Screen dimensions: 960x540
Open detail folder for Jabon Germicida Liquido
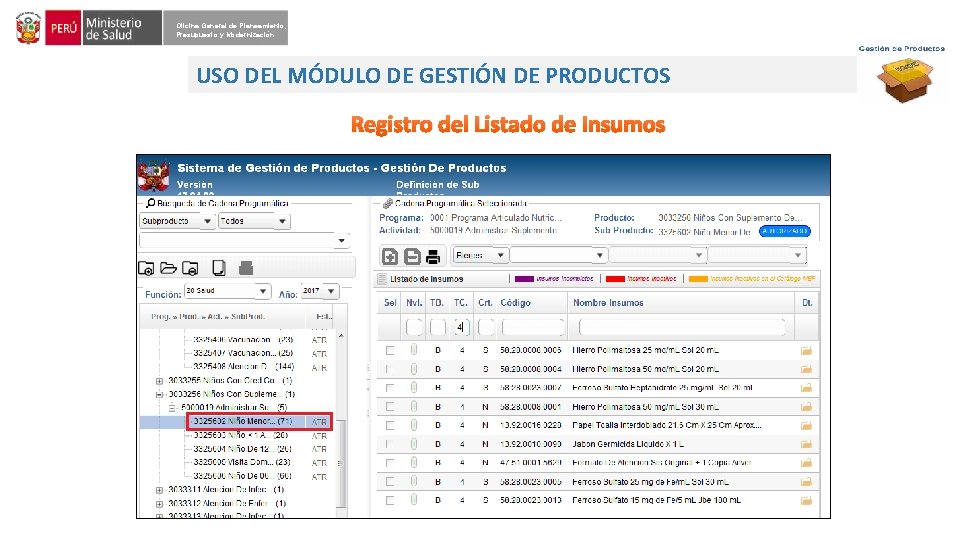[806, 444]
